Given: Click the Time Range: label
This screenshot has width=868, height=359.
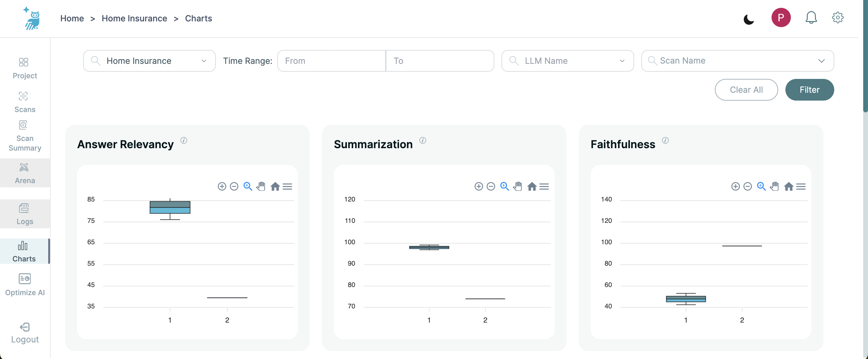Looking at the screenshot, I should pos(247,61).
